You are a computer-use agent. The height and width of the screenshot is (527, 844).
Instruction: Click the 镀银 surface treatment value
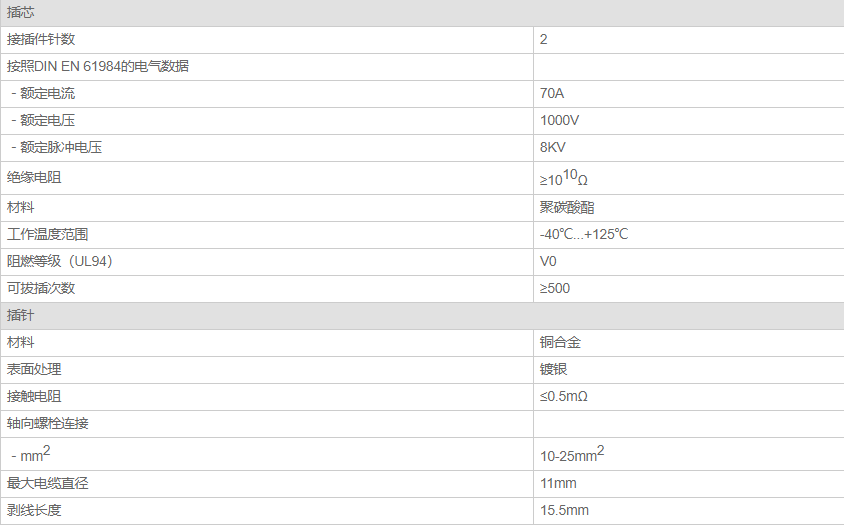click(553, 369)
